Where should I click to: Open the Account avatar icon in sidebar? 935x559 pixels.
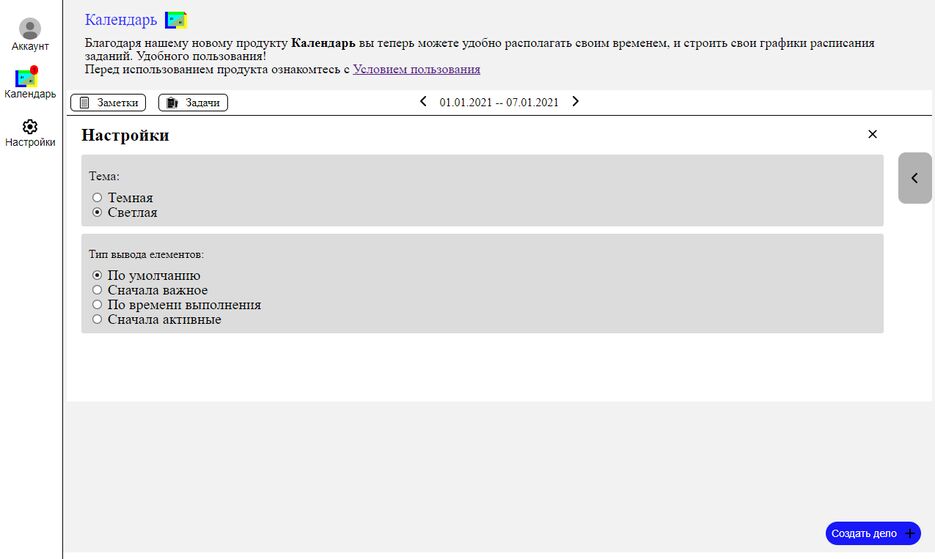click(x=30, y=29)
